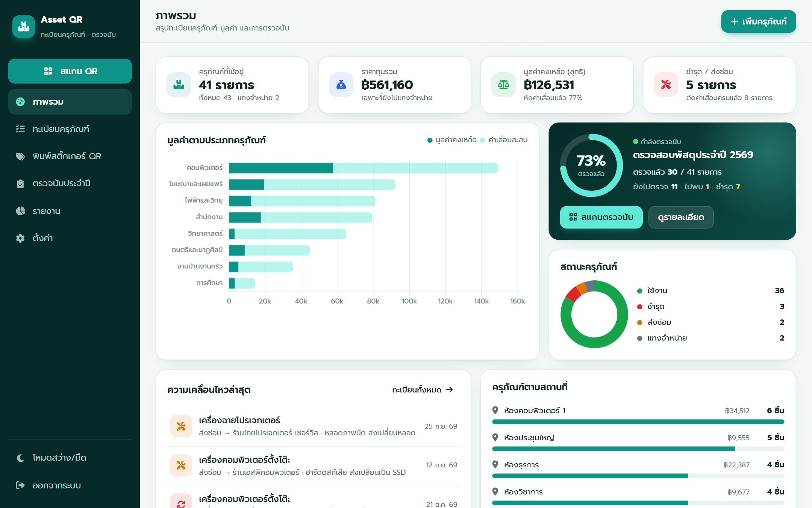Click the status donut chart
This screenshot has height=508, width=812.
594,314
